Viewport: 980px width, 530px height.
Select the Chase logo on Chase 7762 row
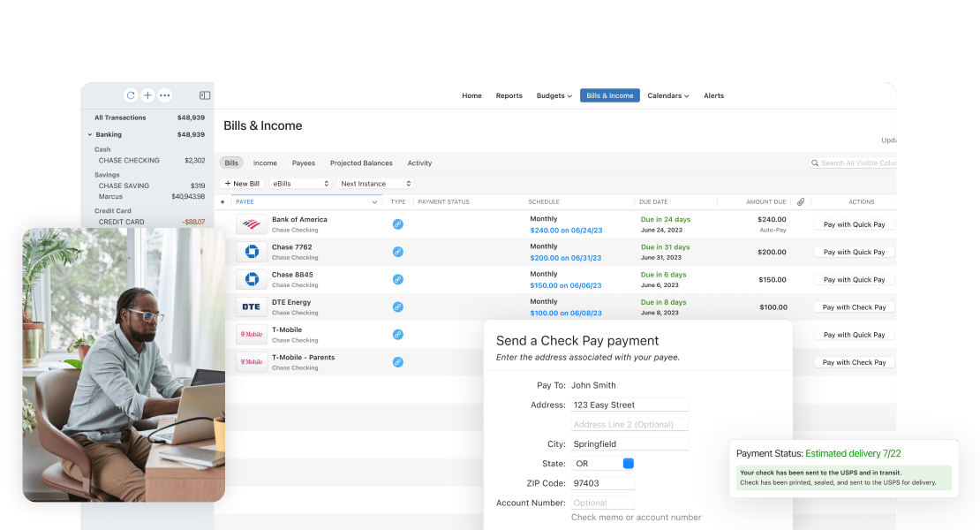[252, 252]
